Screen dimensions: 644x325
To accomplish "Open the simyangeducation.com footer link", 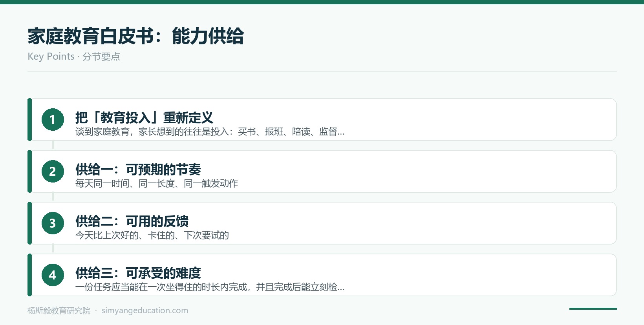I will (x=145, y=310).
